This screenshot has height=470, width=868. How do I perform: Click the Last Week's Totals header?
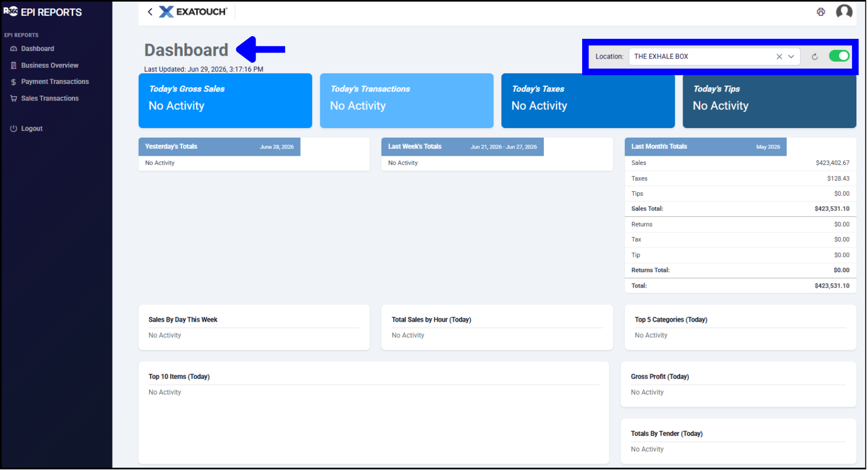[x=463, y=147]
